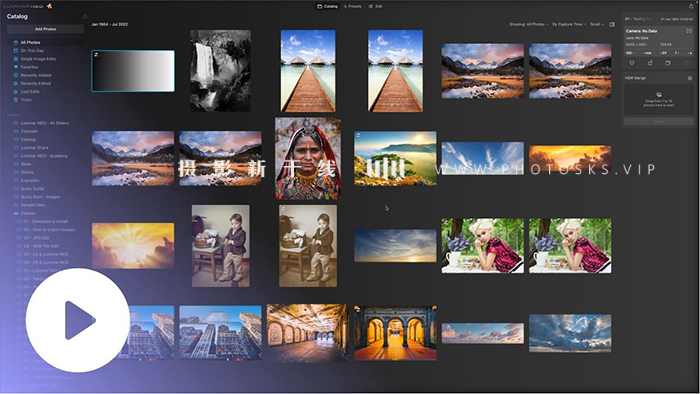Toggle the side panel view icon
Viewport: 700px width, 394px height.
point(612,25)
